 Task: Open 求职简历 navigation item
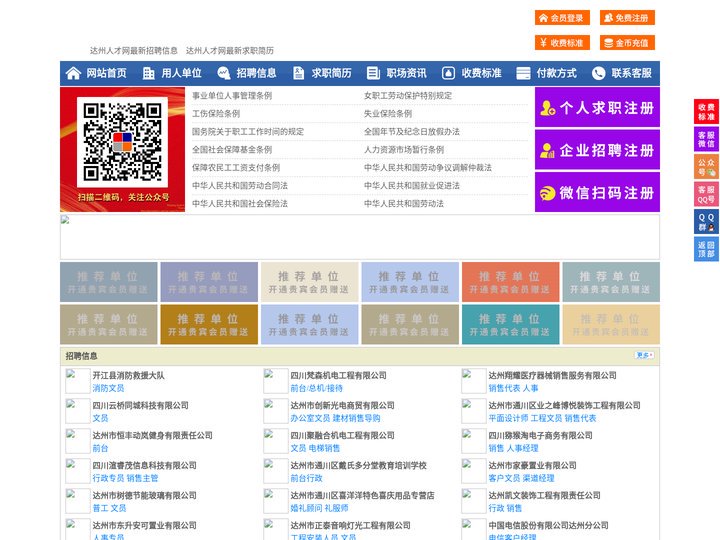(332, 73)
